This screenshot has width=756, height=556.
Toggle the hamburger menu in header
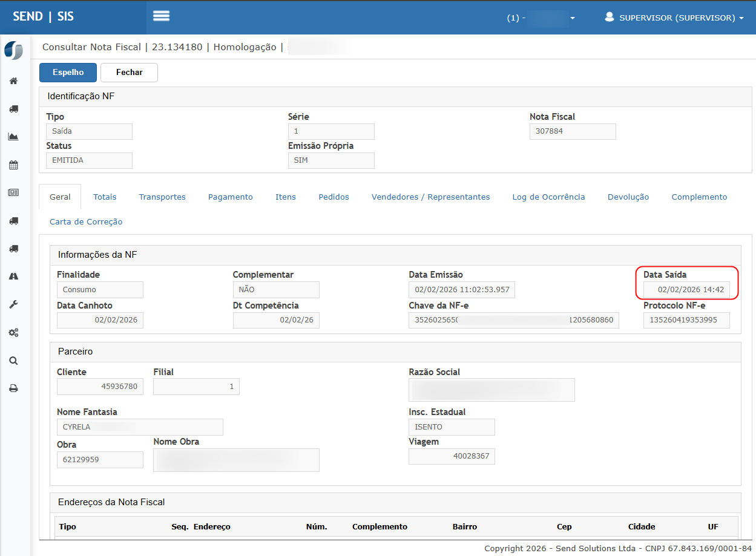click(161, 16)
